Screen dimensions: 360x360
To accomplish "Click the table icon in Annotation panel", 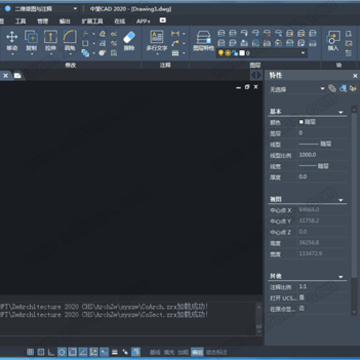I will point(175,53).
